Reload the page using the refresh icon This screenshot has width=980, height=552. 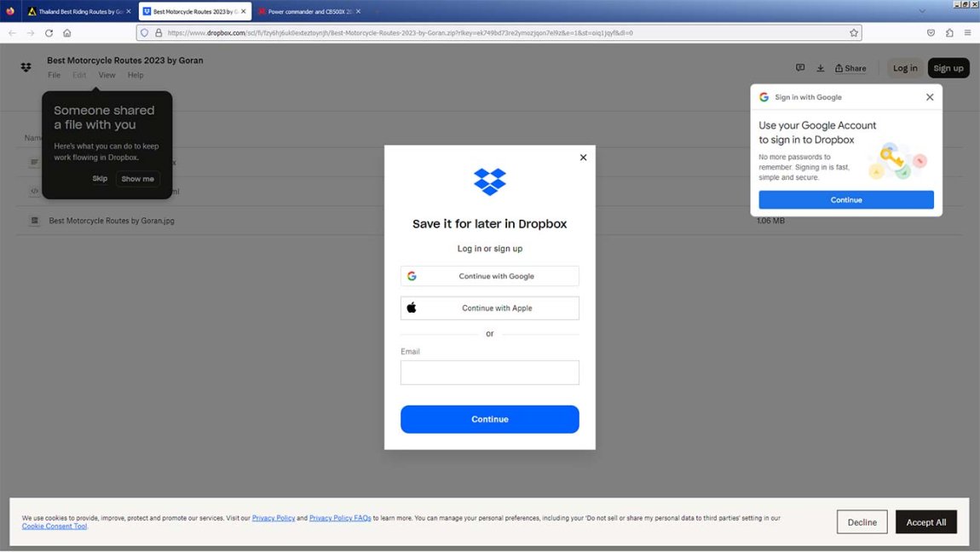coord(49,33)
